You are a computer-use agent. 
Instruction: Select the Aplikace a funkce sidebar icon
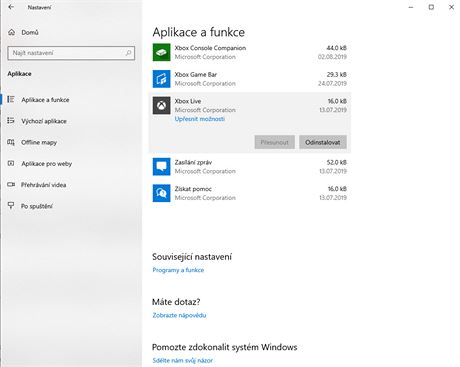point(11,99)
